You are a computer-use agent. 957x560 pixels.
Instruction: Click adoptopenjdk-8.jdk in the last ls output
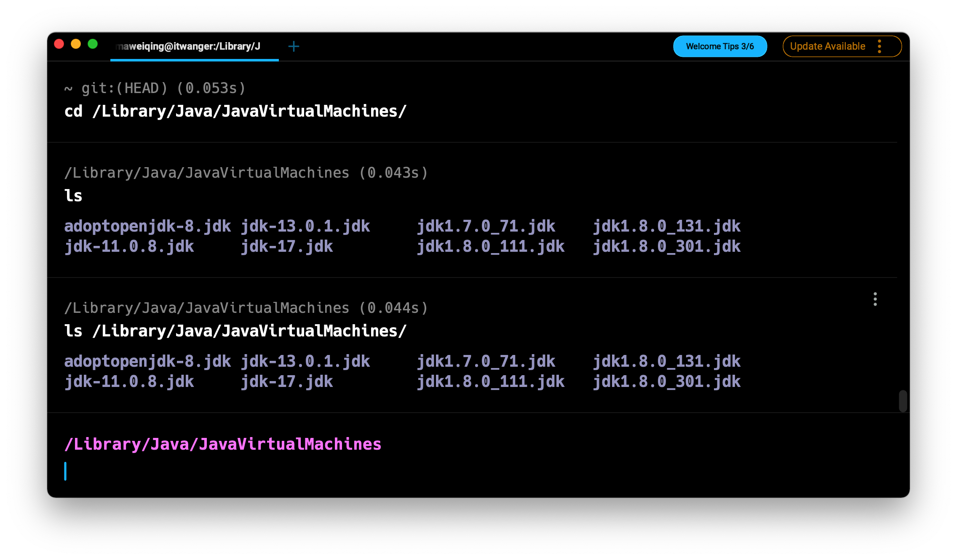147,361
